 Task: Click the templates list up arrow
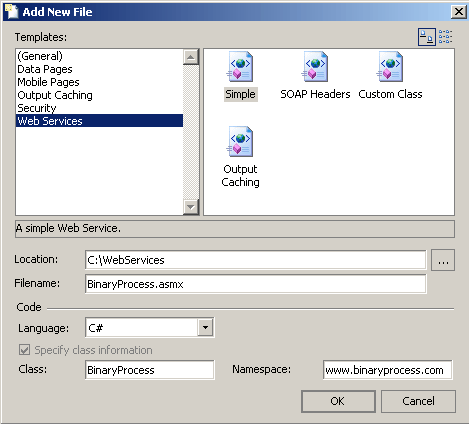(x=191, y=57)
